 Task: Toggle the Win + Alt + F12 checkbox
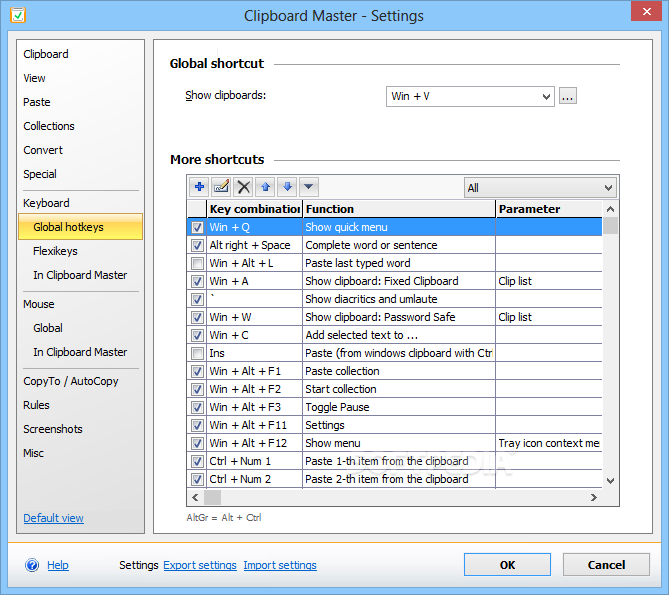(197, 443)
